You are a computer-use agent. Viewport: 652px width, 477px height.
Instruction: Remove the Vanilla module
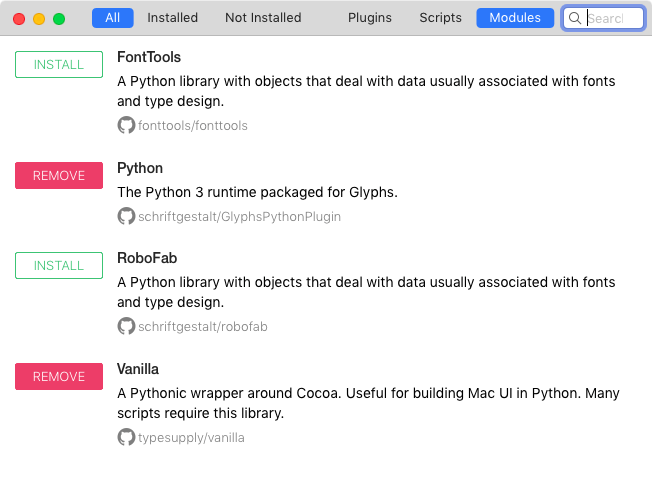pos(59,376)
